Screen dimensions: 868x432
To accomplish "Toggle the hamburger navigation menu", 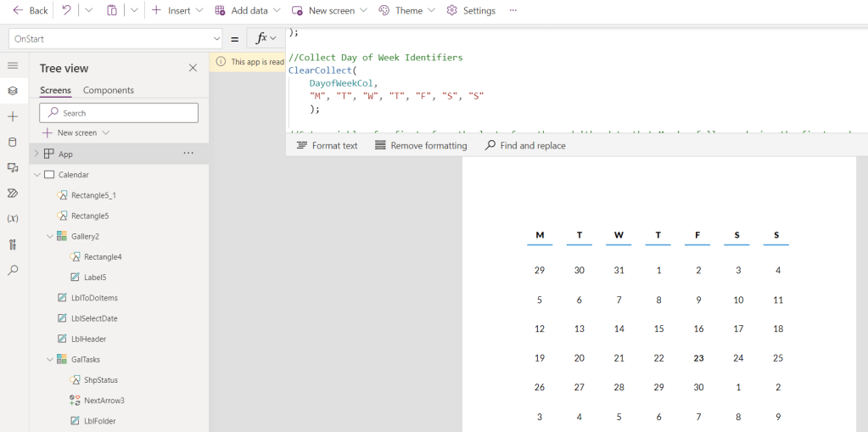I will 13,66.
